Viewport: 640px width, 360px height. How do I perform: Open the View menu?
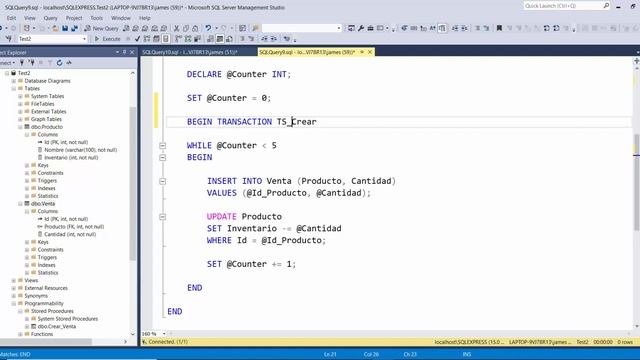tap(29, 18)
